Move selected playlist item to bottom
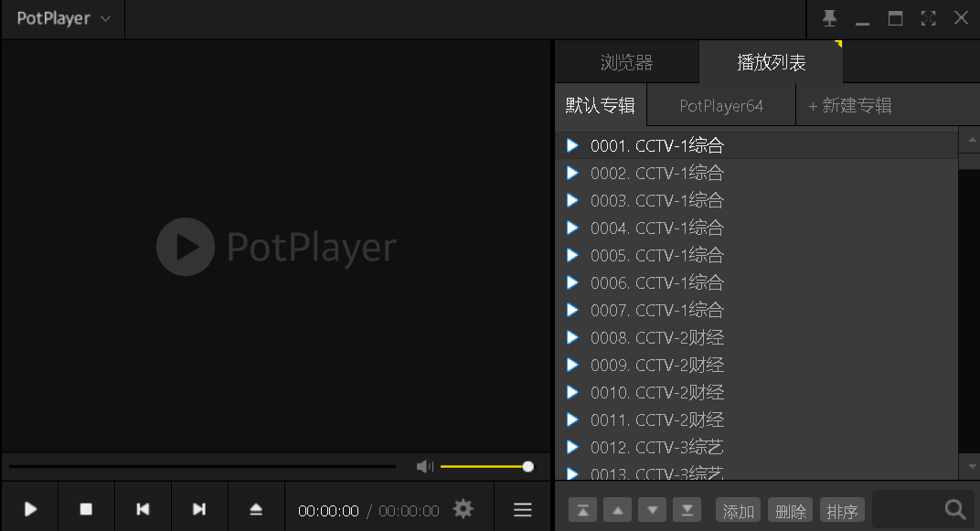 tap(687, 509)
